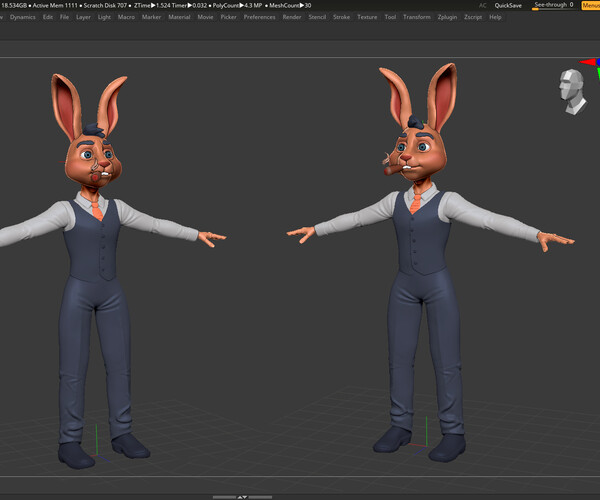Screen dimensions: 600x500
Task: Open the Help menu
Action: (x=495, y=17)
